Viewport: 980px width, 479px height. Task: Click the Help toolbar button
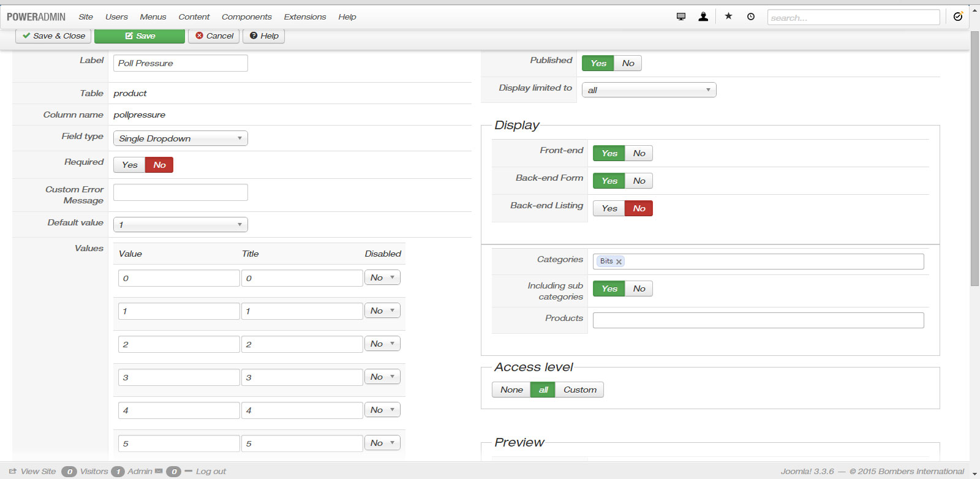(x=264, y=36)
